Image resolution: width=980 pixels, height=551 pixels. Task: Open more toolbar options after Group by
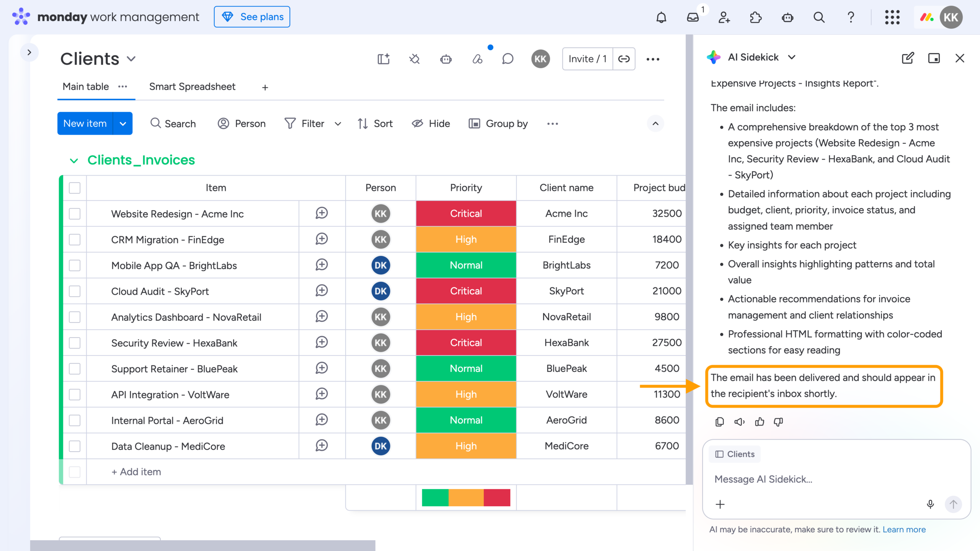coord(552,124)
